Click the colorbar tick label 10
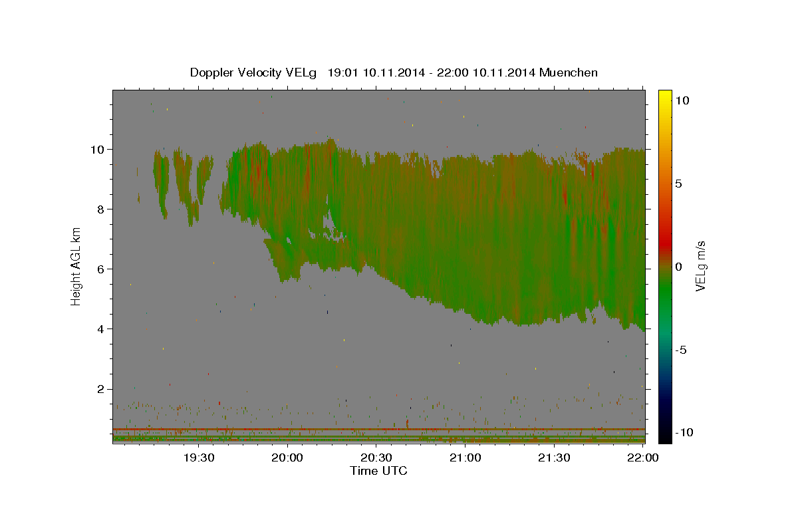The height and width of the screenshot is (532, 798). click(682, 100)
